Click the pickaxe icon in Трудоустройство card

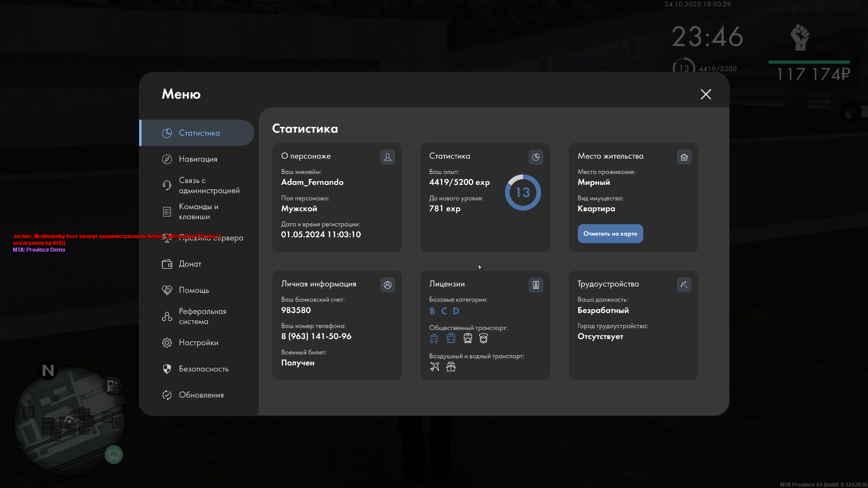[x=684, y=285]
